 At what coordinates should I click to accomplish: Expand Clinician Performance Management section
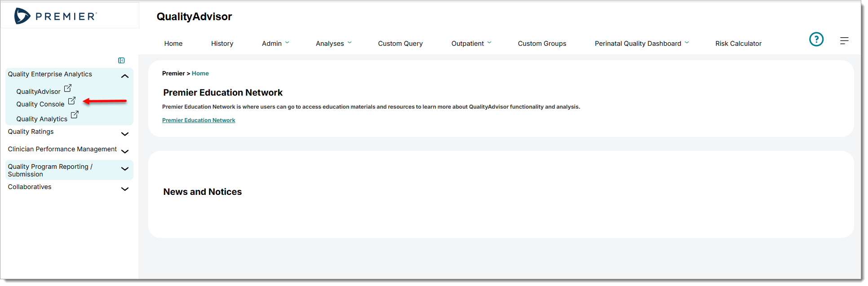coord(125,151)
